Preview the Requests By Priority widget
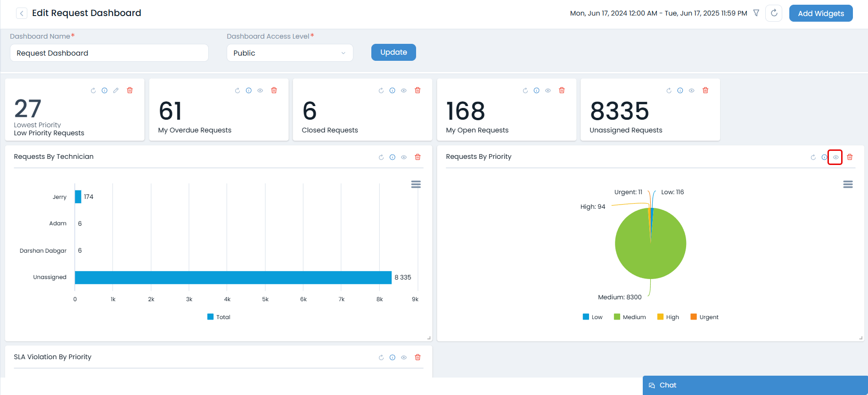Viewport: 868px width, 395px height. point(835,157)
